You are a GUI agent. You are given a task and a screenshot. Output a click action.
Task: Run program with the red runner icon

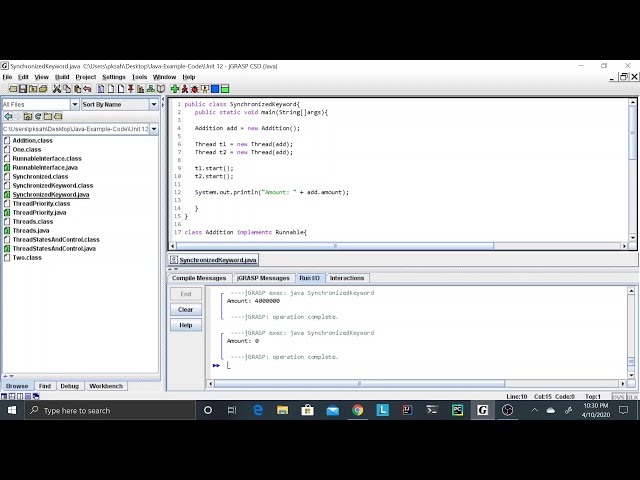point(185,89)
